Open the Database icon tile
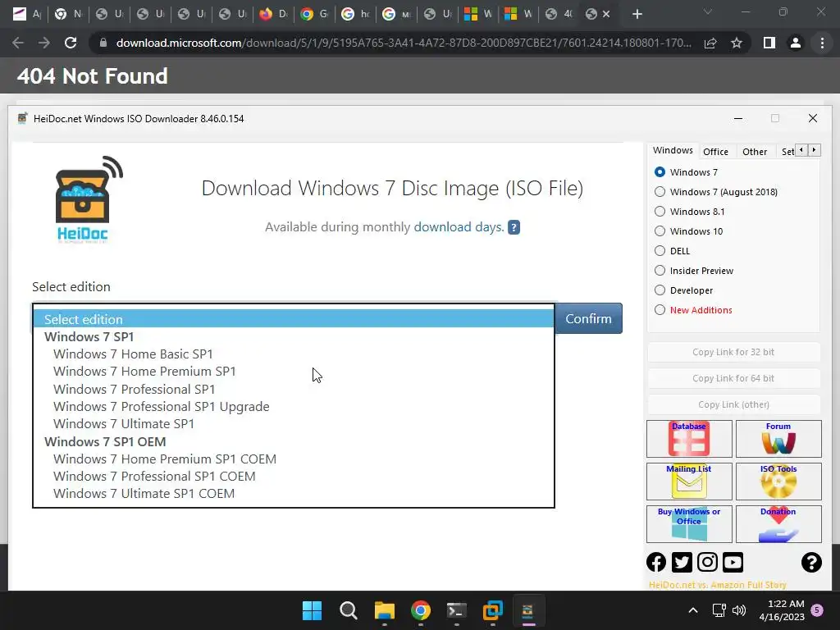Screen dimensions: 840x630 (689, 439)
